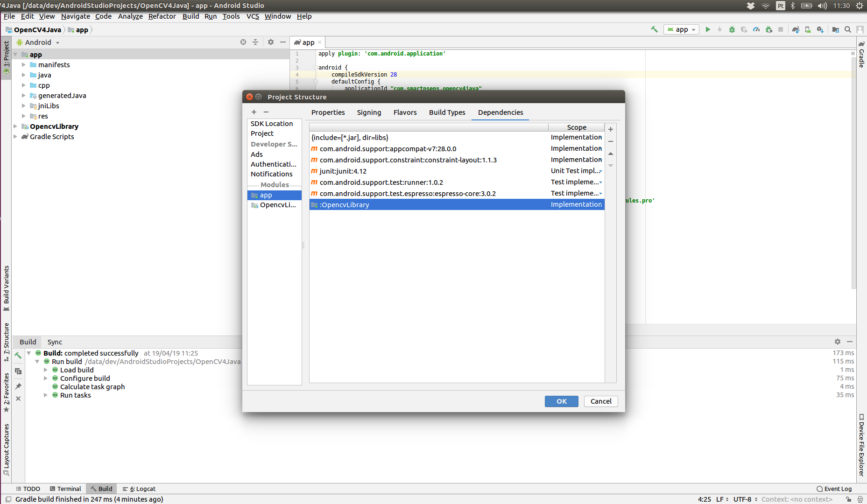Close the app editor tab
This screenshot has width=867, height=504.
tap(320, 42)
